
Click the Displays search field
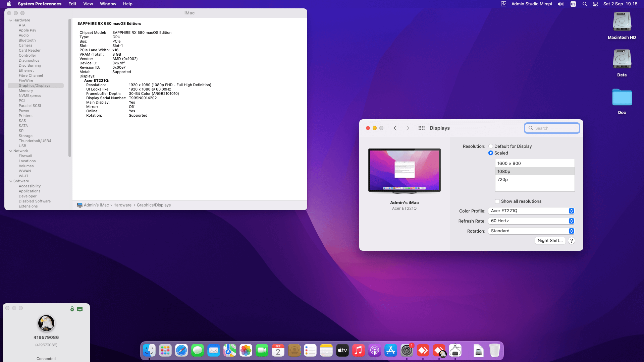point(552,128)
